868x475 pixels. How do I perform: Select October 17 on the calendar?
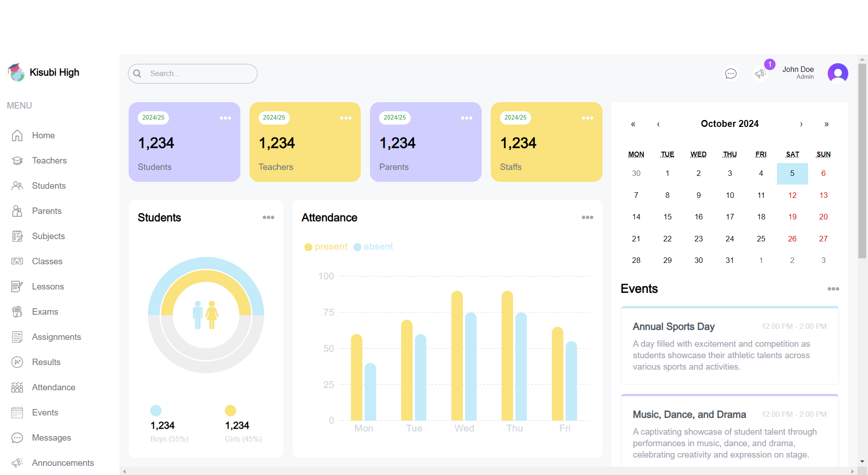pyautogui.click(x=730, y=217)
